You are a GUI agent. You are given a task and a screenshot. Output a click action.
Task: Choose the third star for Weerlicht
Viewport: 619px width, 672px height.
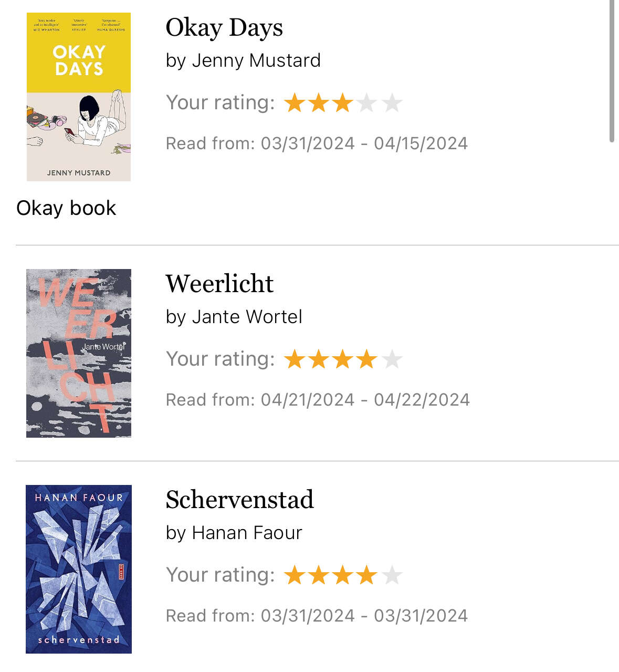pyautogui.click(x=343, y=360)
